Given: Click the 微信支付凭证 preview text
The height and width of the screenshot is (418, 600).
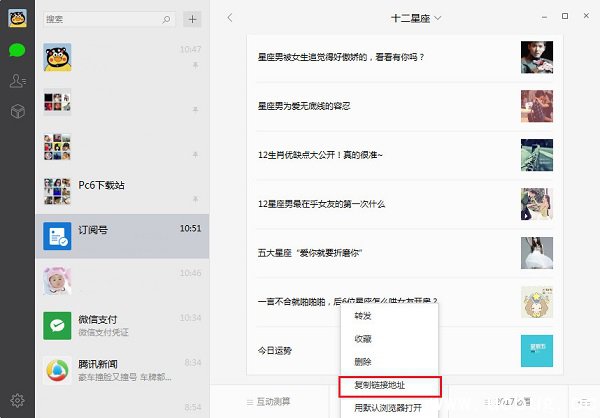Looking at the screenshot, I should 103,332.
